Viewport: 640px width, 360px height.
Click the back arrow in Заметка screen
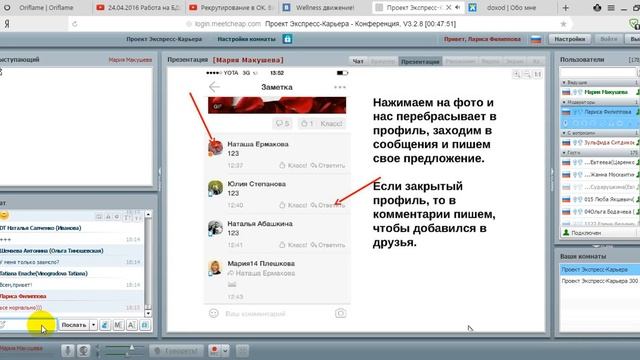[214, 87]
